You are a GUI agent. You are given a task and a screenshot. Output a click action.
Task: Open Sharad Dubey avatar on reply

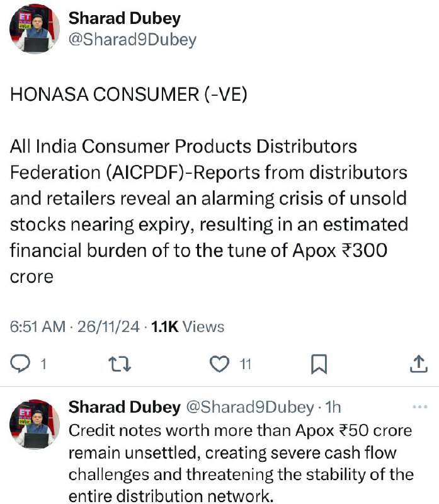(x=35, y=424)
